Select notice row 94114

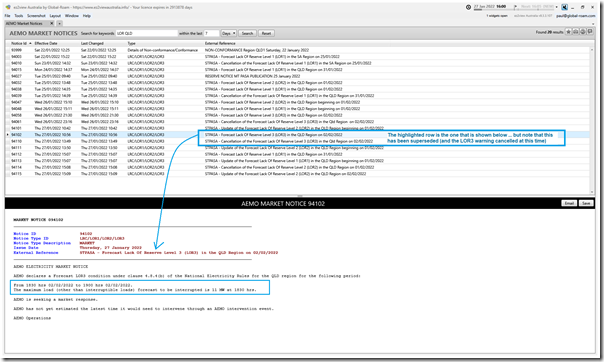[297, 168]
